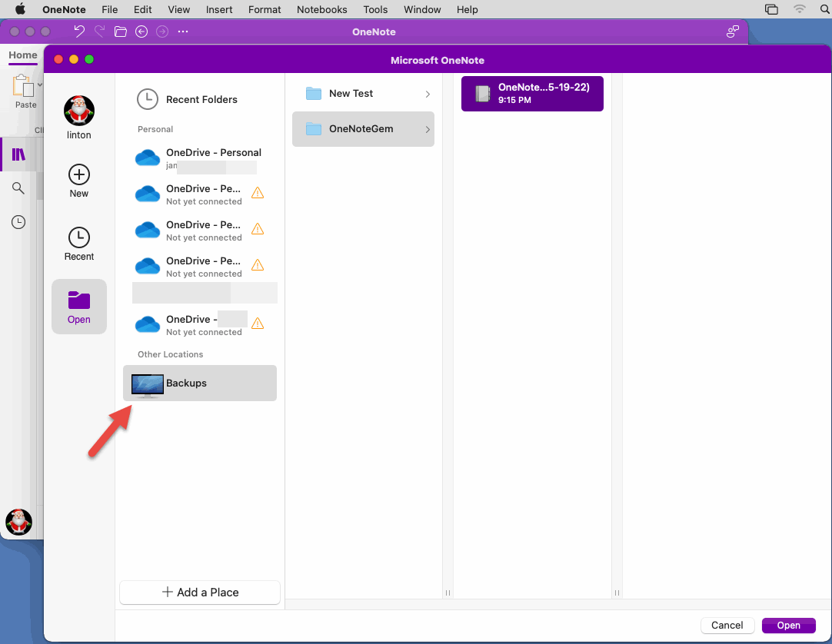Expand OneNoteGem folder chevron
The image size is (832, 644).
(428, 129)
